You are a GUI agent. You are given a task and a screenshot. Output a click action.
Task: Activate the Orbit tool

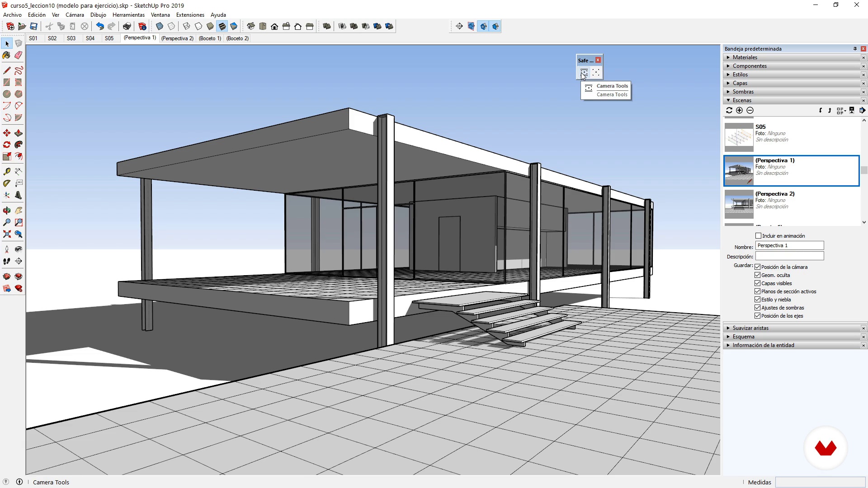click(7, 211)
